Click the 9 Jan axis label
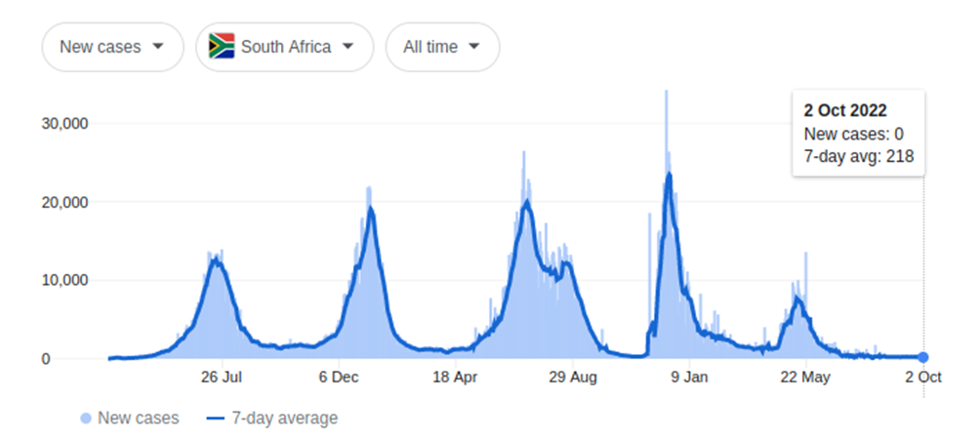 coord(689,378)
